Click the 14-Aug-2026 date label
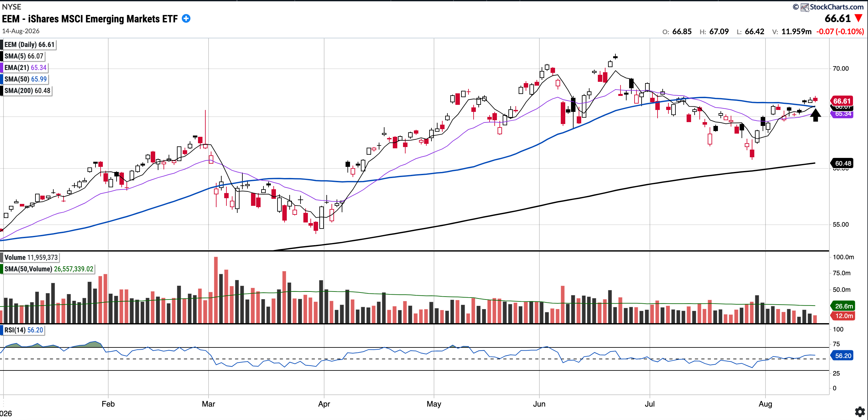Viewport: 868px width, 420px height. (x=21, y=31)
